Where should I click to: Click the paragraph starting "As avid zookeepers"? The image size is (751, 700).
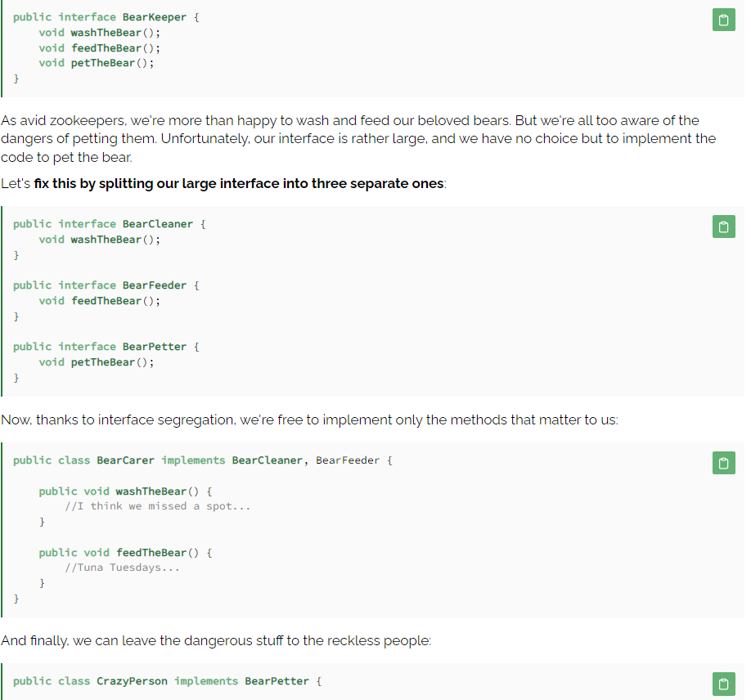click(x=358, y=138)
